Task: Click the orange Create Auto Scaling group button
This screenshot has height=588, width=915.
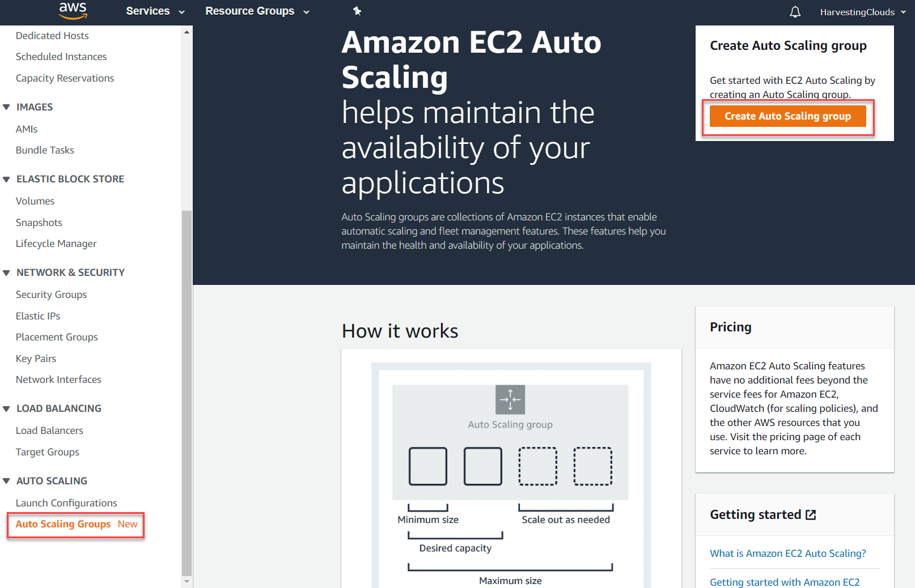Action: pos(787,116)
